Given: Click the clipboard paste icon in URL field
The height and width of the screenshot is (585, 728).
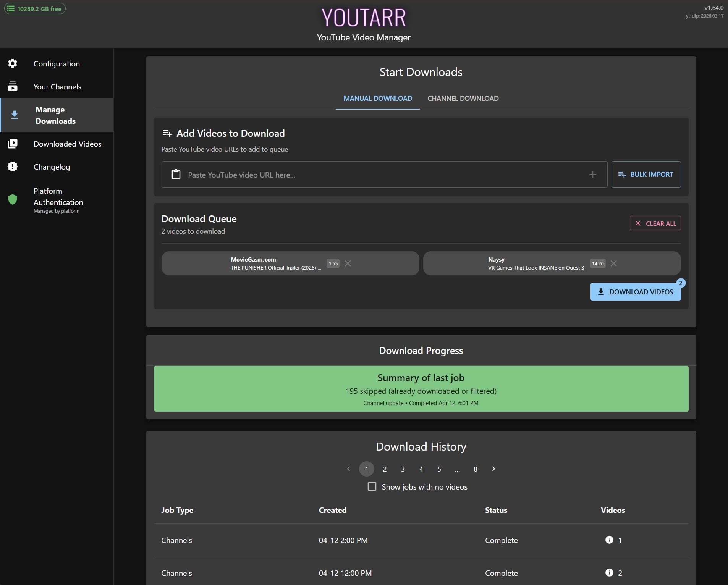Looking at the screenshot, I should (x=176, y=175).
